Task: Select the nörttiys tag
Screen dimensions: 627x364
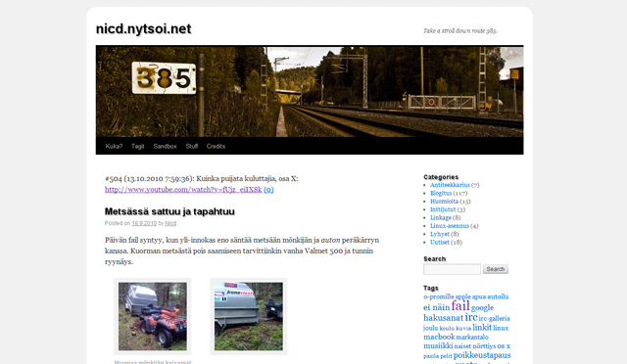Action: (484, 346)
